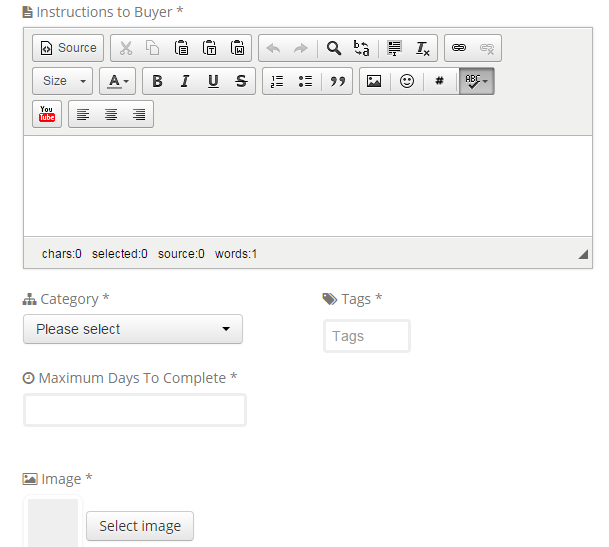Open the insert image dialog icon
This screenshot has height=547, width=609.
(374, 81)
